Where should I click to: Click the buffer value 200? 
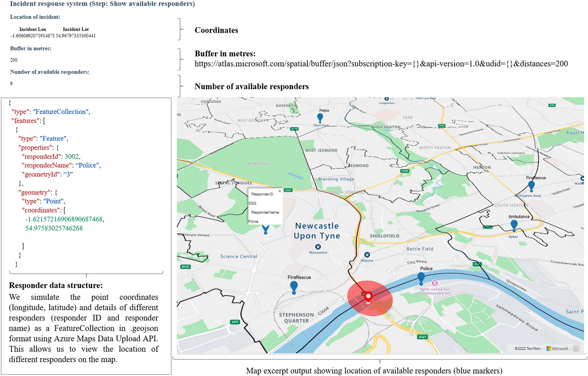14,60
